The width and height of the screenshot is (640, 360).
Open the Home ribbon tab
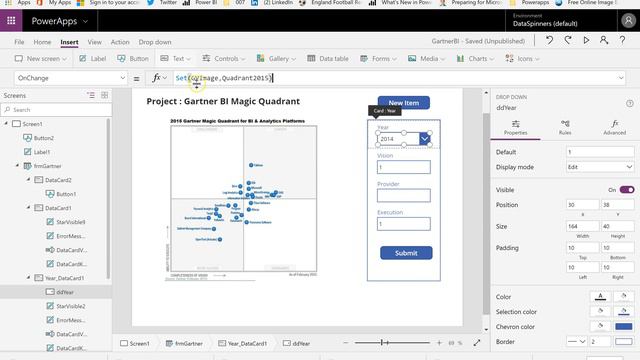coord(42,42)
